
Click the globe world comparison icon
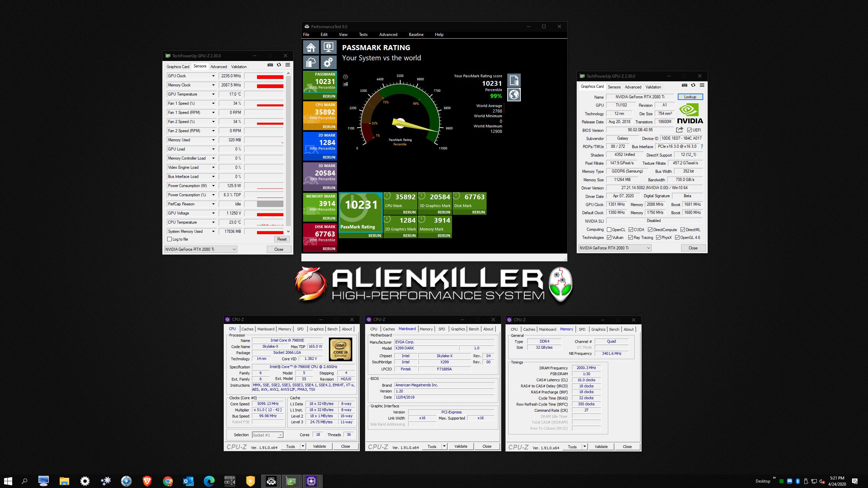514,95
